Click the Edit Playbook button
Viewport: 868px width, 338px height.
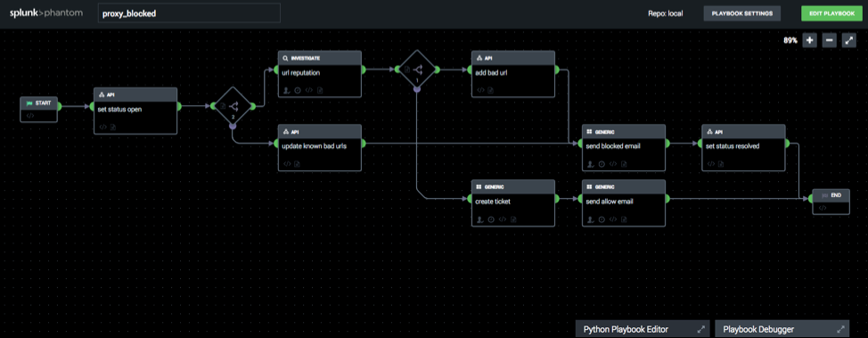coord(831,13)
